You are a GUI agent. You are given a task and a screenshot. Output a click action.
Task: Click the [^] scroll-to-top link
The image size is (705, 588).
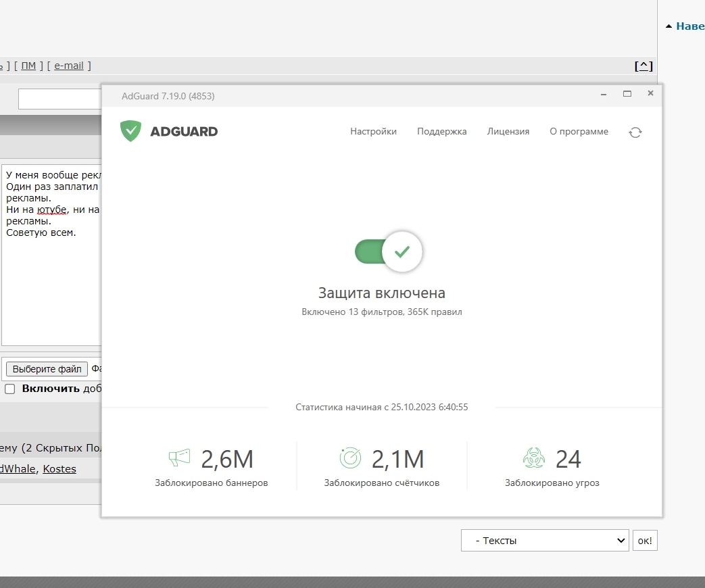click(643, 66)
